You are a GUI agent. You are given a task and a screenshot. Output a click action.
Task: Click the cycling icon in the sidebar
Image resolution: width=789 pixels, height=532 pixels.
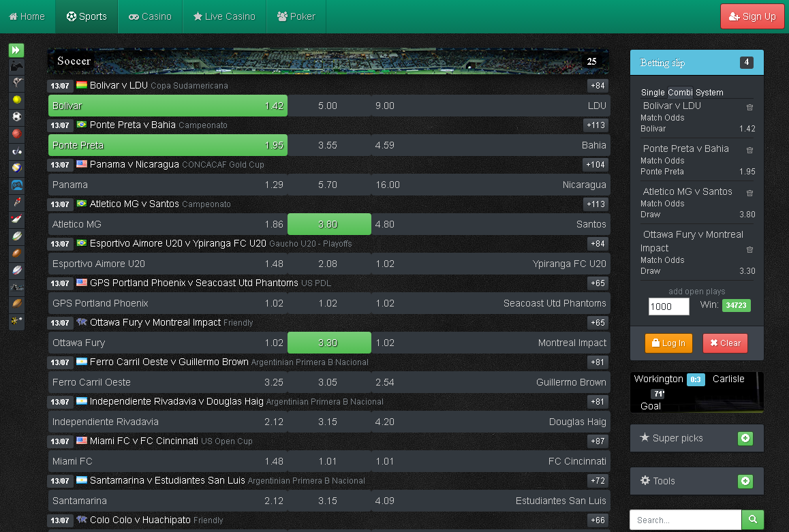pos(16,202)
